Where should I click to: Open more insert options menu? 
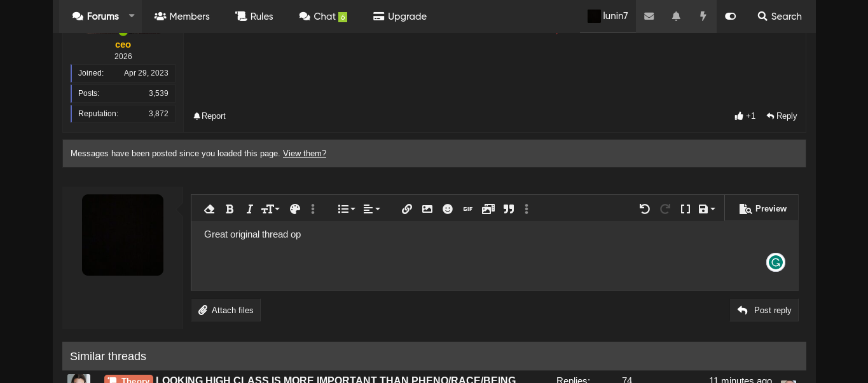click(x=527, y=209)
